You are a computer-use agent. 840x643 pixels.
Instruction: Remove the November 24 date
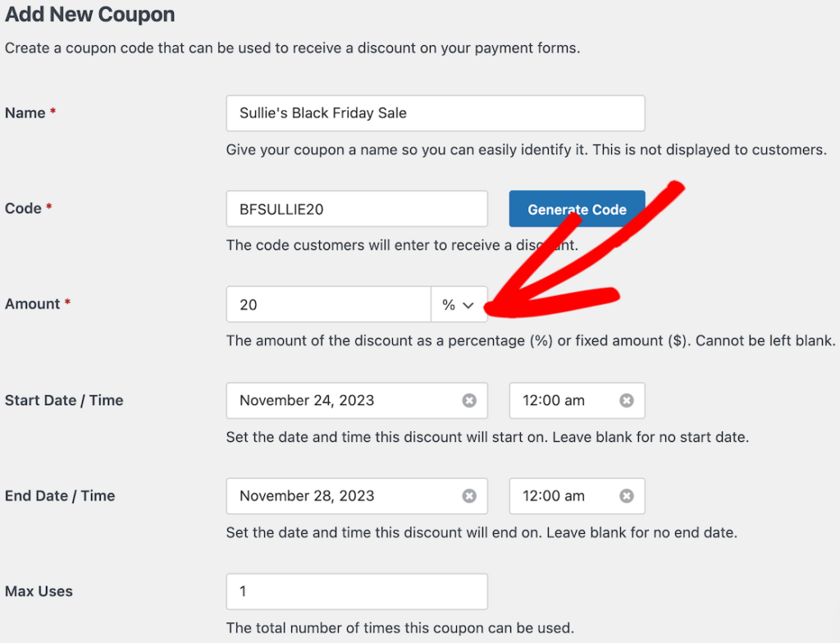click(468, 400)
